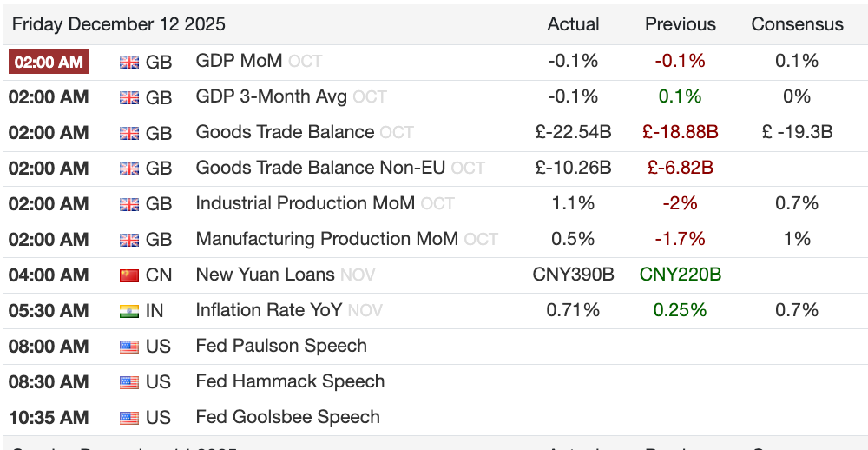Click the UK flag beside GDP MoM
This screenshot has width=868, height=450.
[x=128, y=62]
